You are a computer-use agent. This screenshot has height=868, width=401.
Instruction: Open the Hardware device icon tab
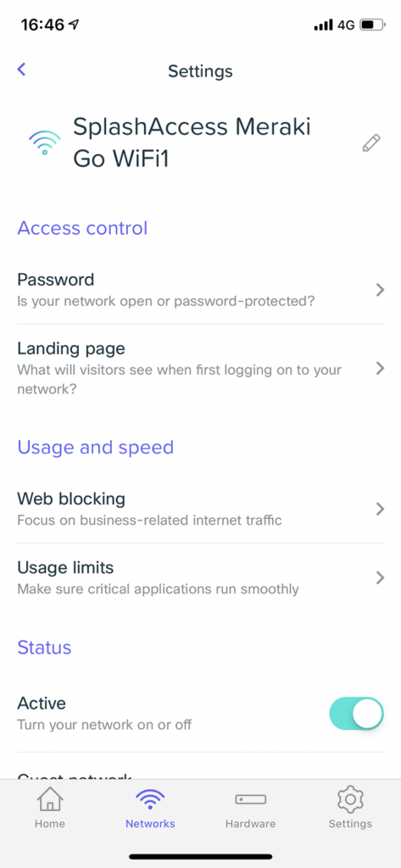pyautogui.click(x=250, y=799)
